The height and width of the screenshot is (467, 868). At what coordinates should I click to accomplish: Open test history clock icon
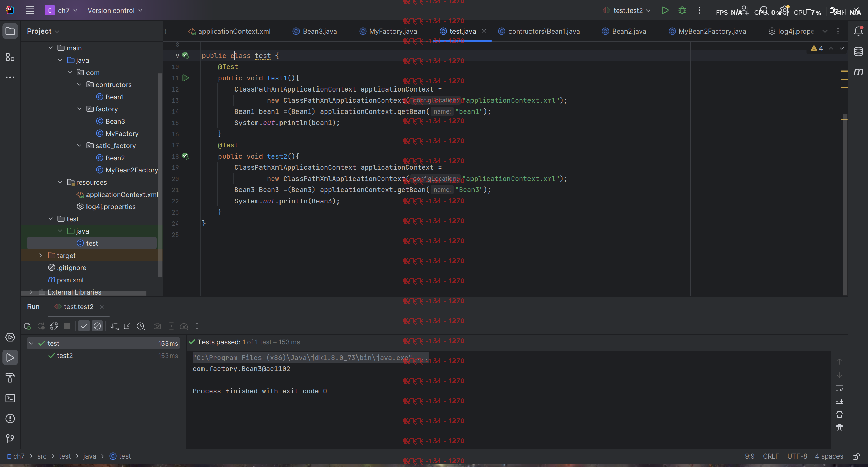point(141,326)
